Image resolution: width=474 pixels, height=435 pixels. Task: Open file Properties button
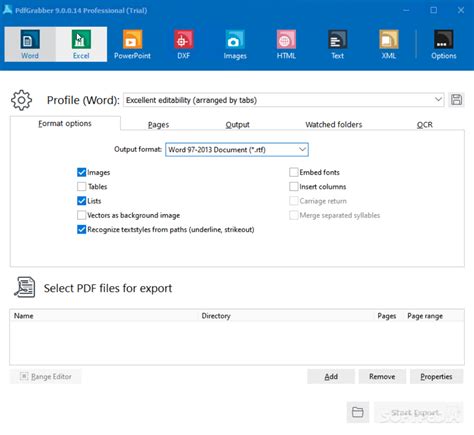point(436,377)
